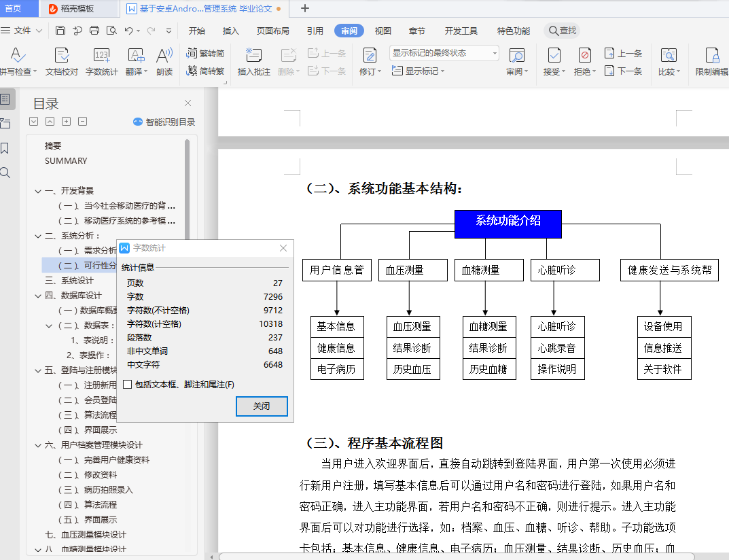The width and height of the screenshot is (729, 560).
Task: Click the expand-all outline levels icon
Action: pyautogui.click(x=33, y=122)
